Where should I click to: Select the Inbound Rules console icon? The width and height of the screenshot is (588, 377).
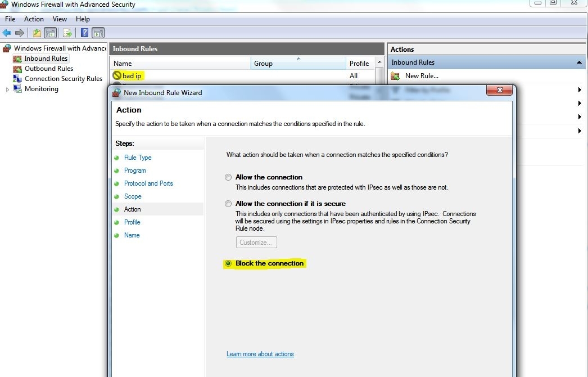click(17, 58)
